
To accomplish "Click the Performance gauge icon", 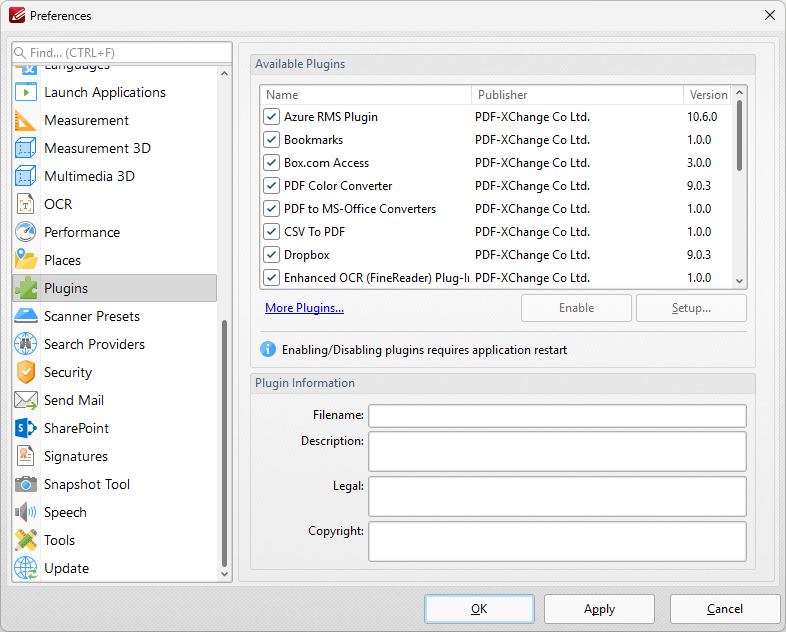I will point(26,232).
